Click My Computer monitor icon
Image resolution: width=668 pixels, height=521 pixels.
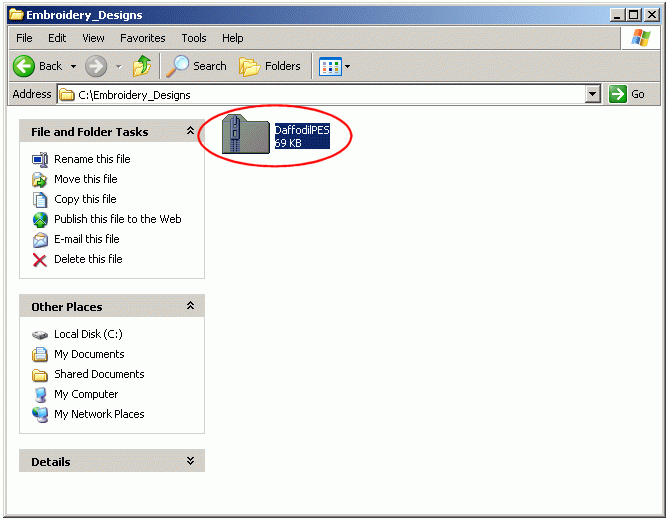(x=40, y=394)
